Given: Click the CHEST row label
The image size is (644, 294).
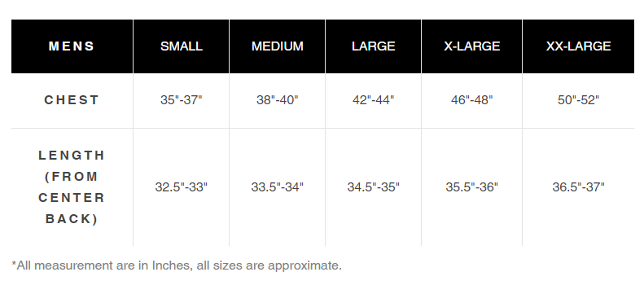Looking at the screenshot, I should click(72, 100).
